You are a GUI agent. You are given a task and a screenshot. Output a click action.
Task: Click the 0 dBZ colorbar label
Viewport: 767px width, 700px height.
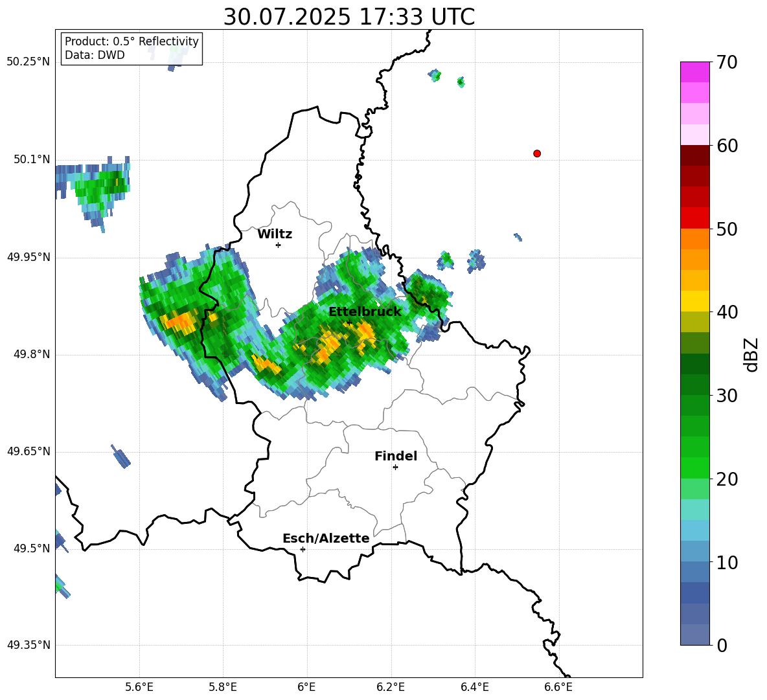click(722, 646)
